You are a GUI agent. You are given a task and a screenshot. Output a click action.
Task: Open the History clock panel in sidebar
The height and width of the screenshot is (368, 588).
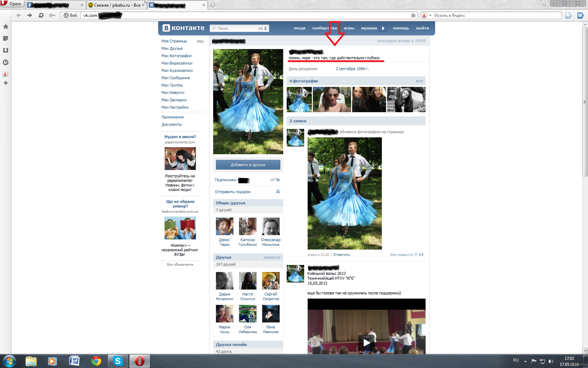click(x=6, y=63)
